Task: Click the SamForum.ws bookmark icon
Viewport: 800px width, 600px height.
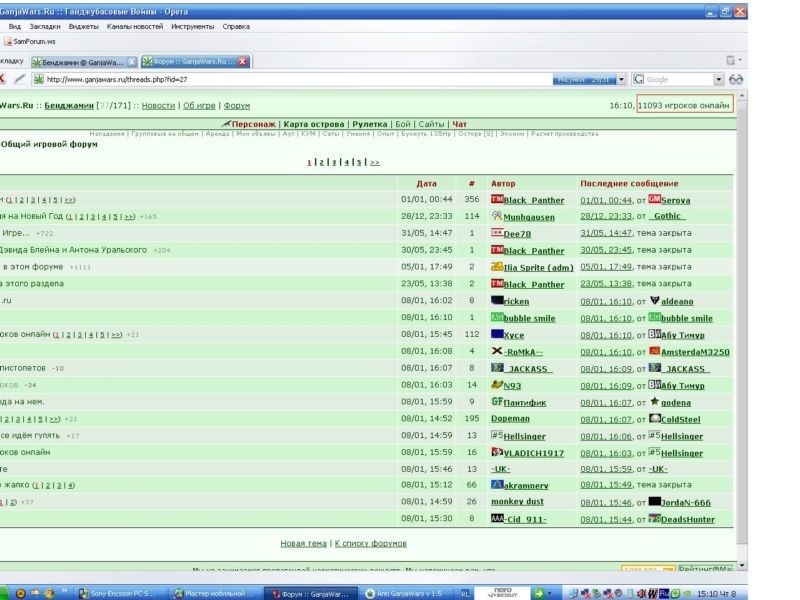Action: pos(8,41)
